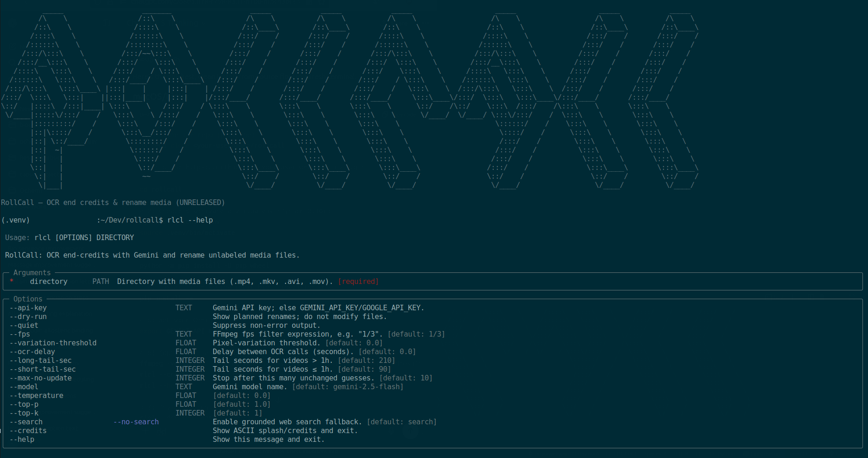Click the PATH type label for directory
This screenshot has width=868, height=458.
coord(101,282)
